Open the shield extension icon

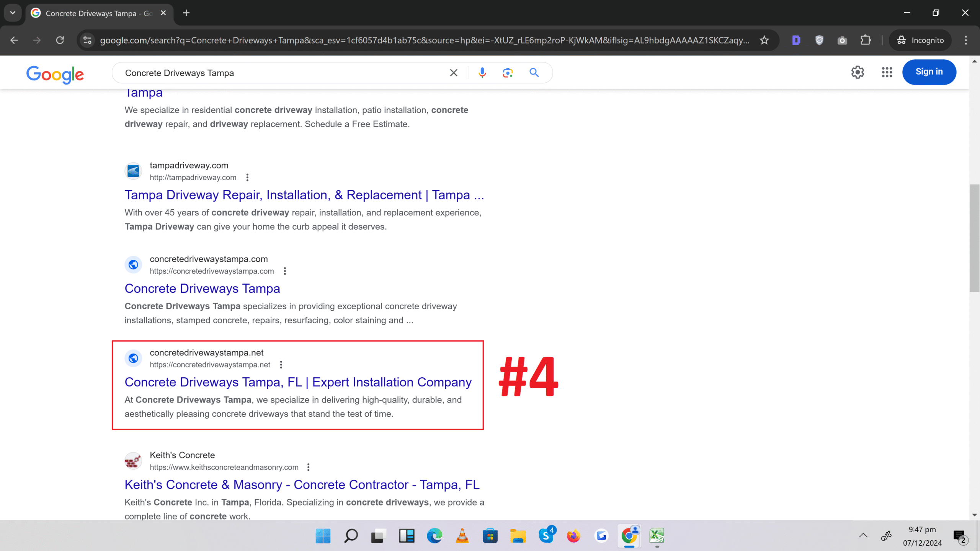[819, 40]
